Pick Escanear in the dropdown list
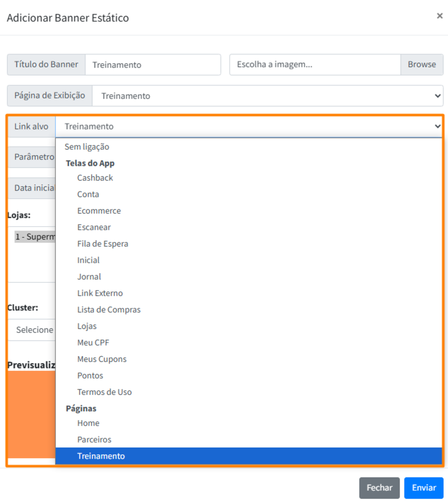 click(x=94, y=227)
